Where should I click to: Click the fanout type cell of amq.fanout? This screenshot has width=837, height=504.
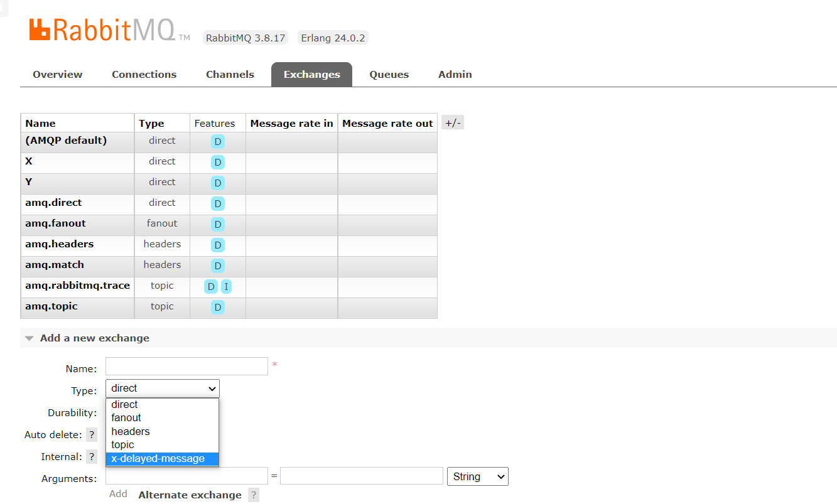click(x=162, y=223)
